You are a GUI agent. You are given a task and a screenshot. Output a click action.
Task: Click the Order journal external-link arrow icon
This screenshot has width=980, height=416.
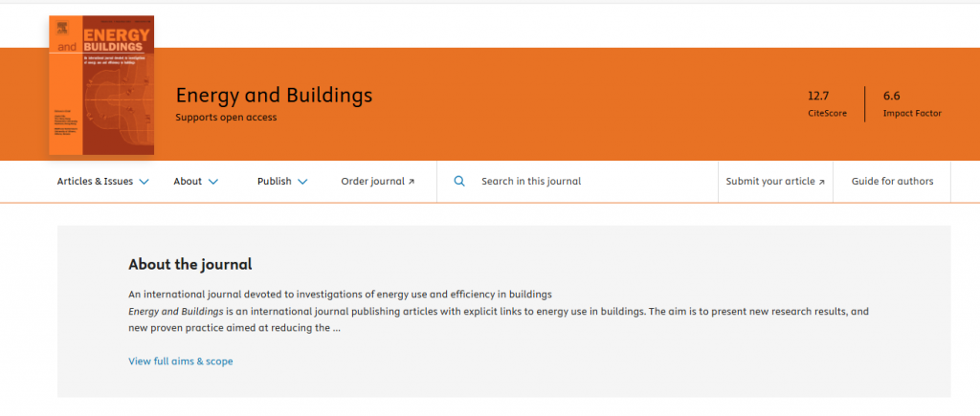coord(412,182)
